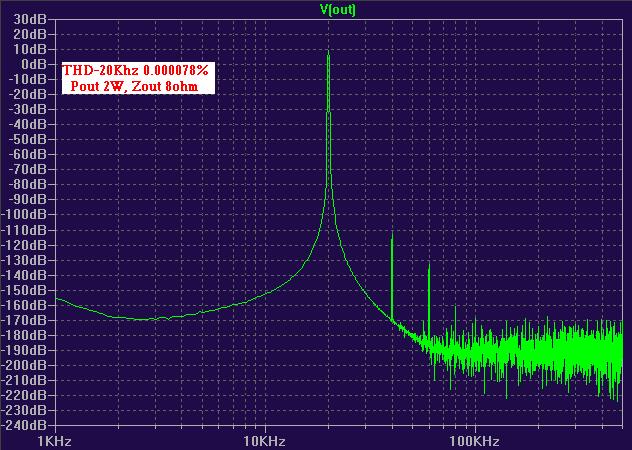Click the 1KHz frequency axis label
The image size is (632, 450).
coord(55,441)
